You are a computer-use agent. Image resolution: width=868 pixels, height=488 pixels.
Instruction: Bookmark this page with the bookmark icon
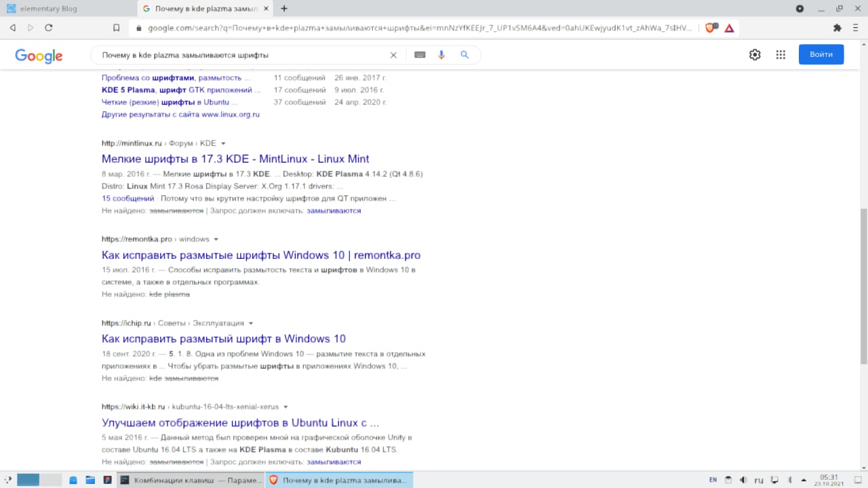pos(117,28)
